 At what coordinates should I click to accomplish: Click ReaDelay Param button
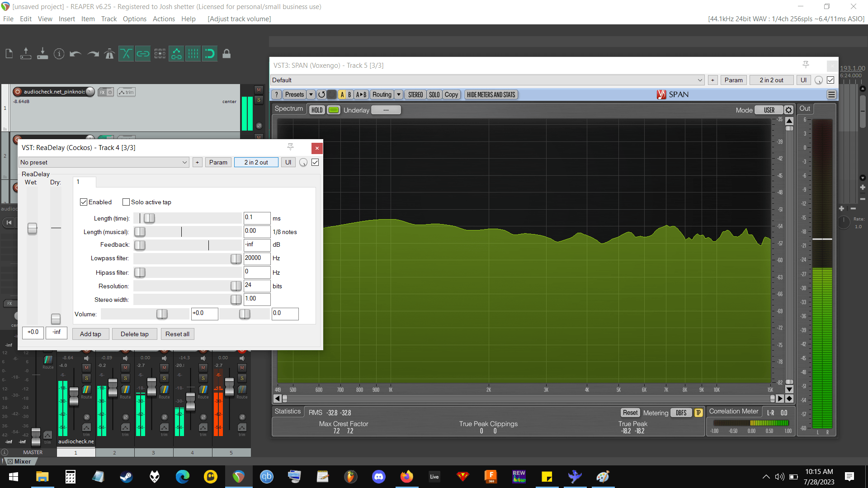pos(218,162)
